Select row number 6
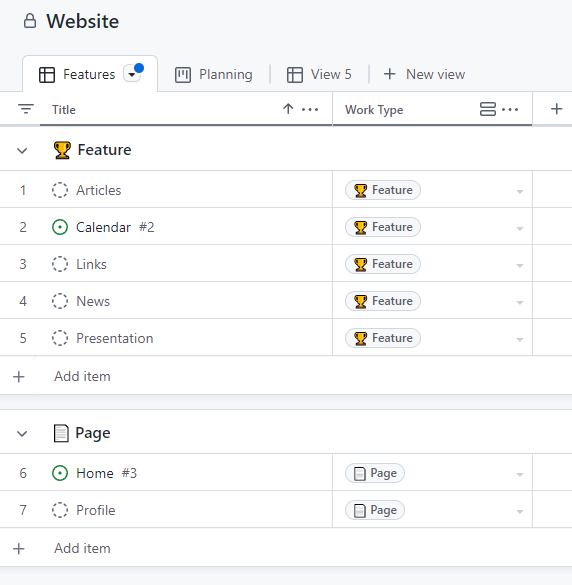This screenshot has width=572, height=585. tap(23, 473)
